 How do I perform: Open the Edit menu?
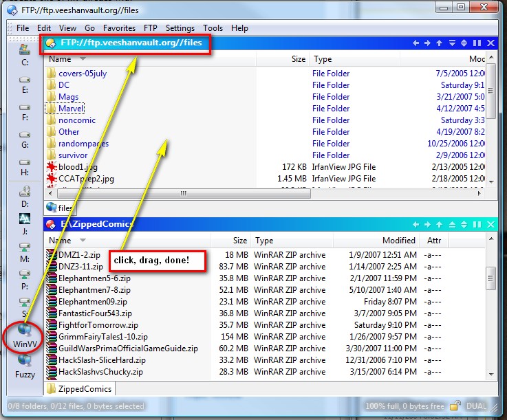[44, 28]
